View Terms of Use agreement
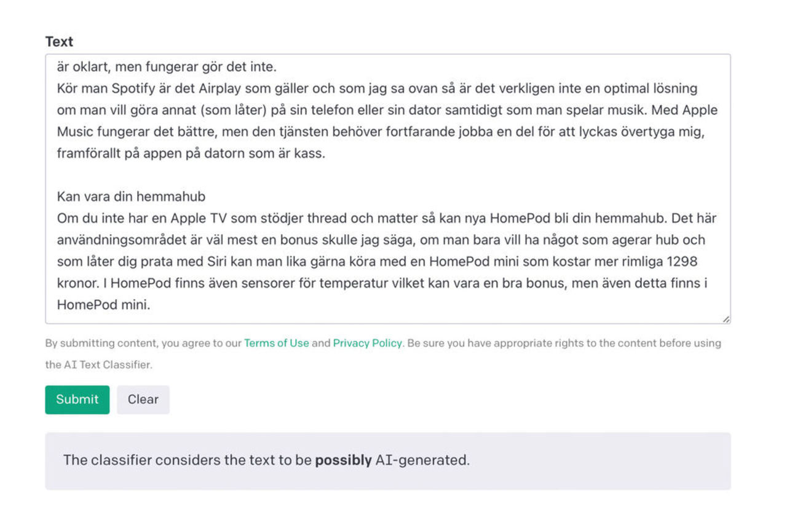The height and width of the screenshot is (532, 787). pos(276,343)
